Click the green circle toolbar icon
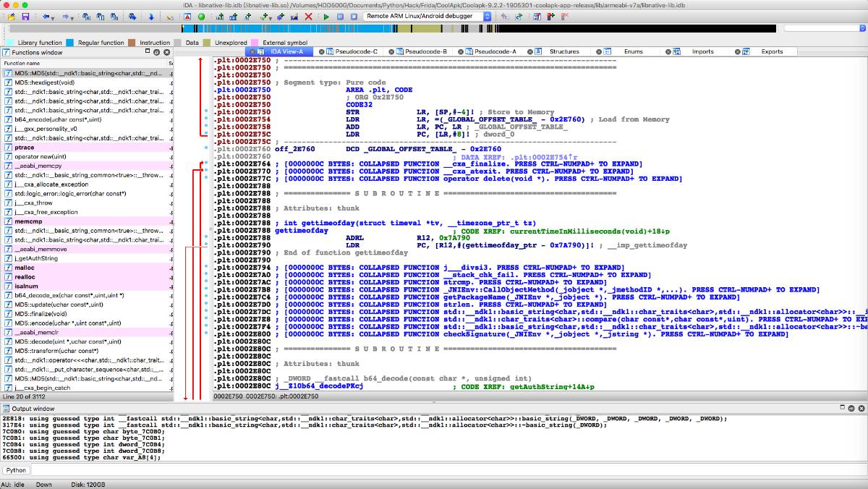Viewport: 868px width, 489px height. click(x=201, y=16)
